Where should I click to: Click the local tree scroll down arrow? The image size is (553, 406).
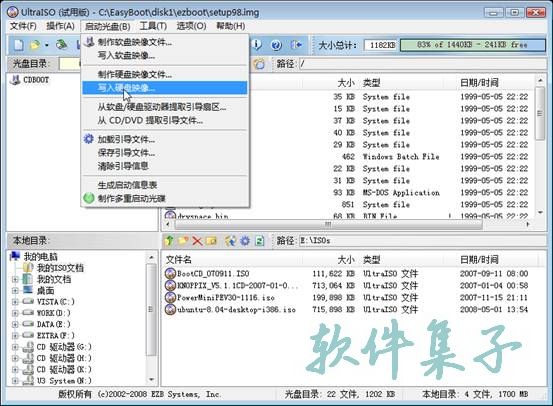click(x=152, y=380)
